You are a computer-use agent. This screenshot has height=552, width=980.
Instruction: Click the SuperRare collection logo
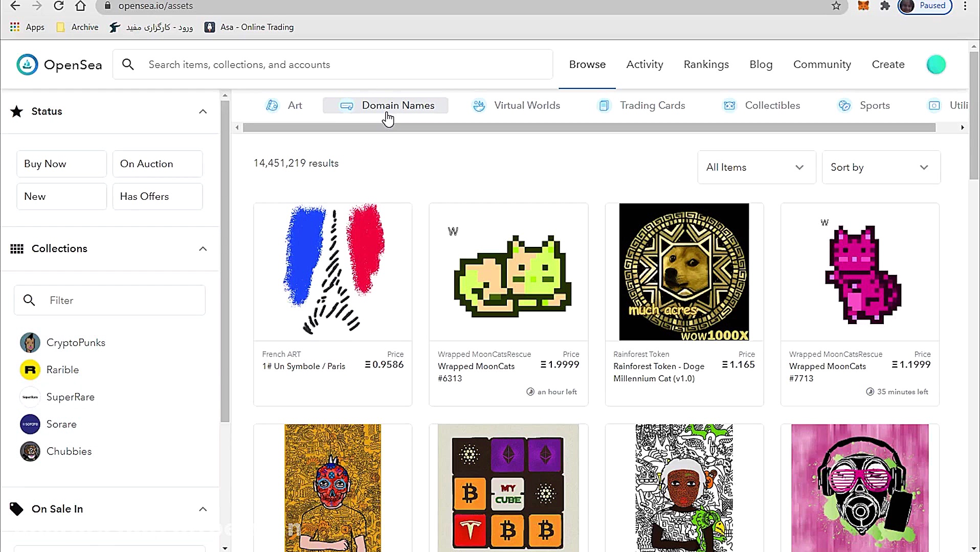[x=30, y=397]
